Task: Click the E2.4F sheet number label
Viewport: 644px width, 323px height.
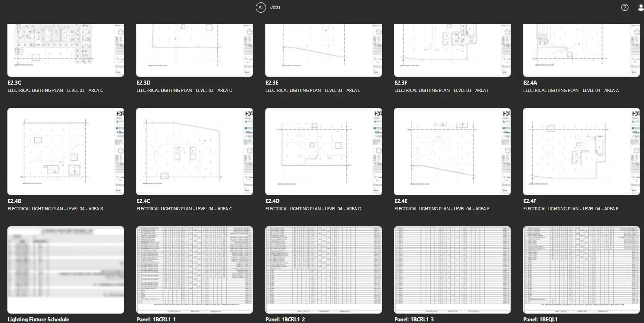Action: [530, 201]
